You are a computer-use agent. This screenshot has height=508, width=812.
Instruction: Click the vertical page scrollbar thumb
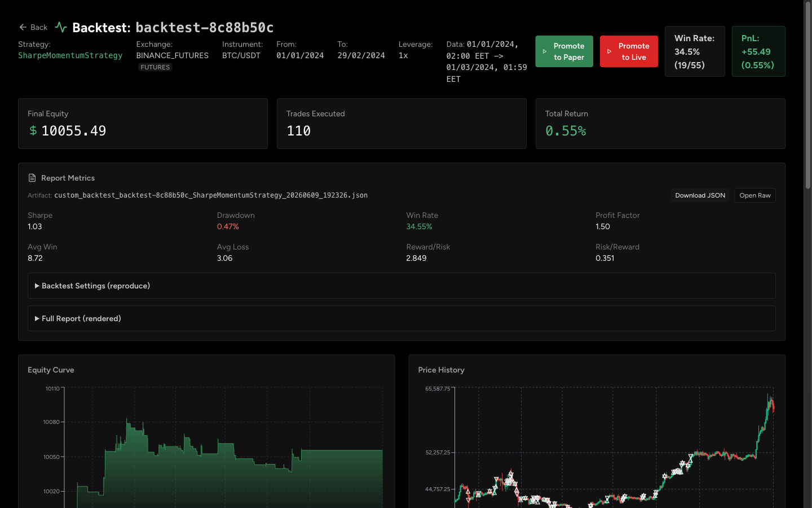tap(807, 96)
